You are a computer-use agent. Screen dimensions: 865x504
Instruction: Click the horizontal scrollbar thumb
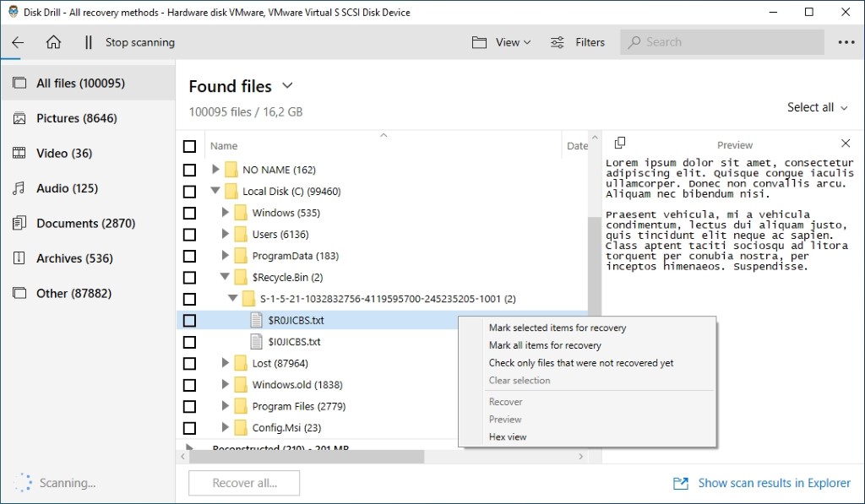[x=307, y=457]
